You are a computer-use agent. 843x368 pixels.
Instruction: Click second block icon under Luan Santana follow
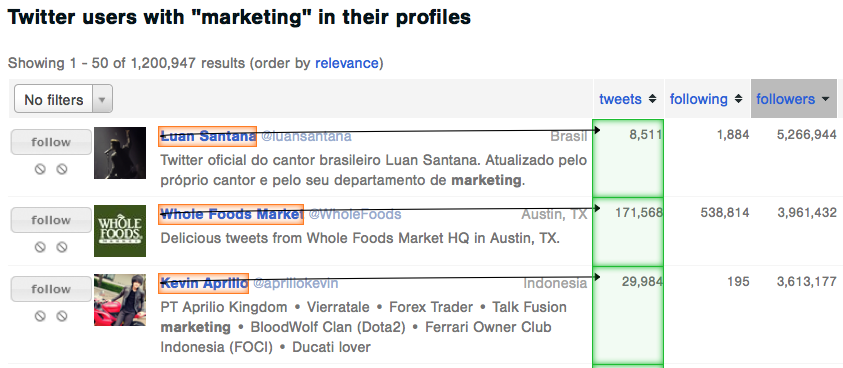(x=62, y=169)
